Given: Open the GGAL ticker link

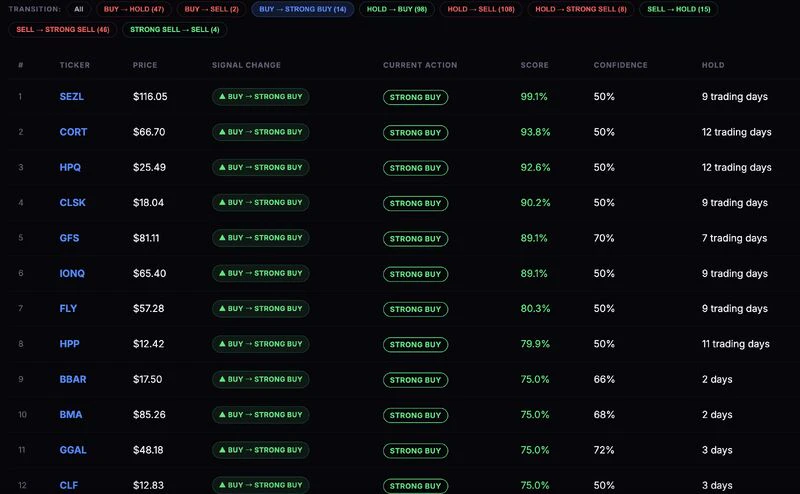Looking at the screenshot, I should tap(73, 450).
